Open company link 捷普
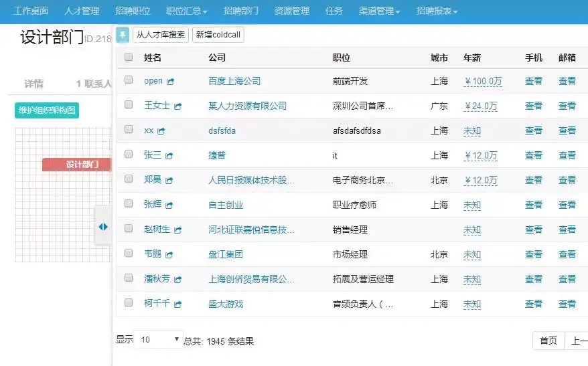The height and width of the screenshot is (366, 588). (x=217, y=155)
